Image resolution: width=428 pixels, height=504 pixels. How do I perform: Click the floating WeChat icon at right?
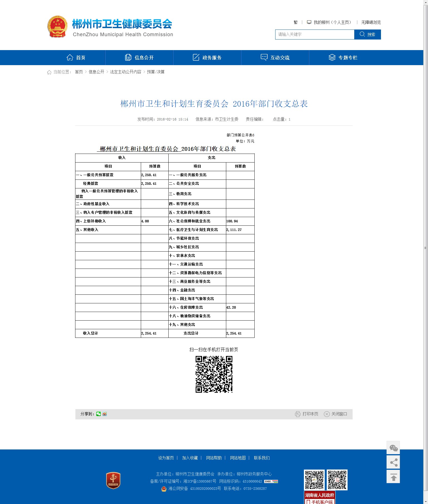click(393, 448)
